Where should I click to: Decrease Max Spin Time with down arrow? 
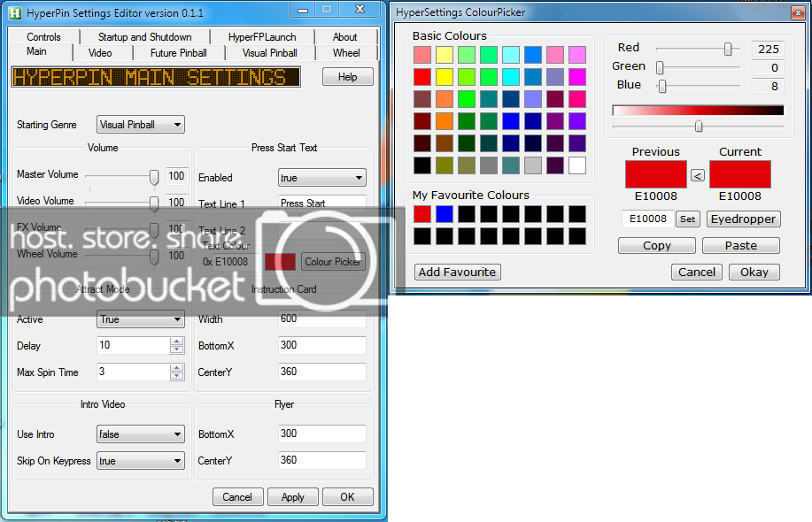[x=176, y=376]
